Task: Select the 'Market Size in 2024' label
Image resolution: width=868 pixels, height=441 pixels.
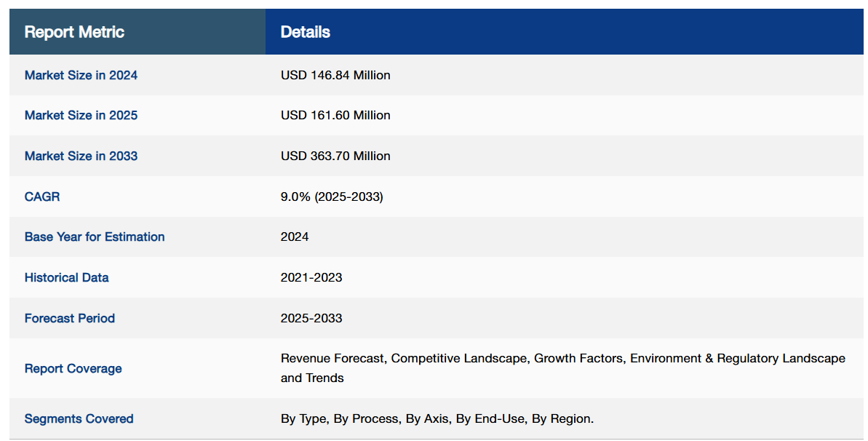Action: tap(81, 75)
